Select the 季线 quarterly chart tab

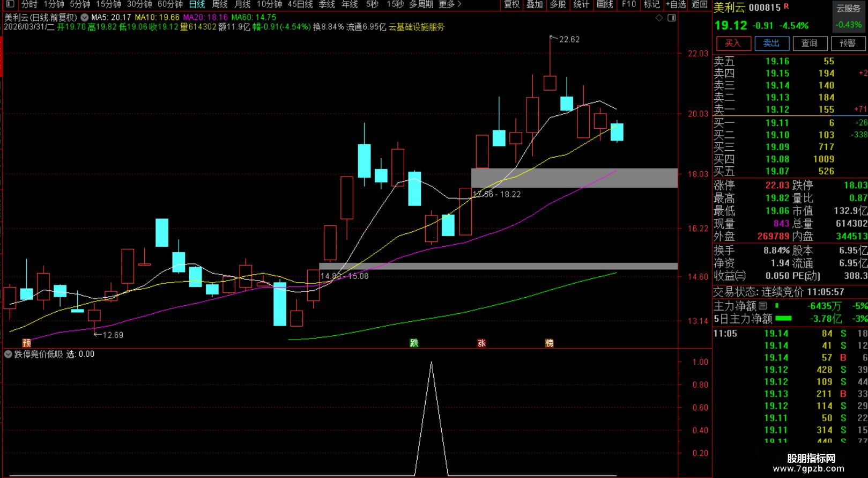327,4
